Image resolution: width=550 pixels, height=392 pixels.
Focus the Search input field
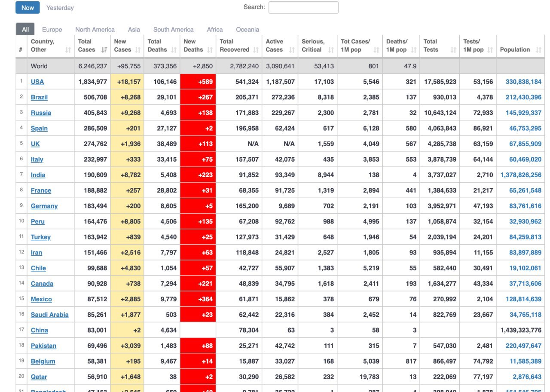(x=303, y=7)
